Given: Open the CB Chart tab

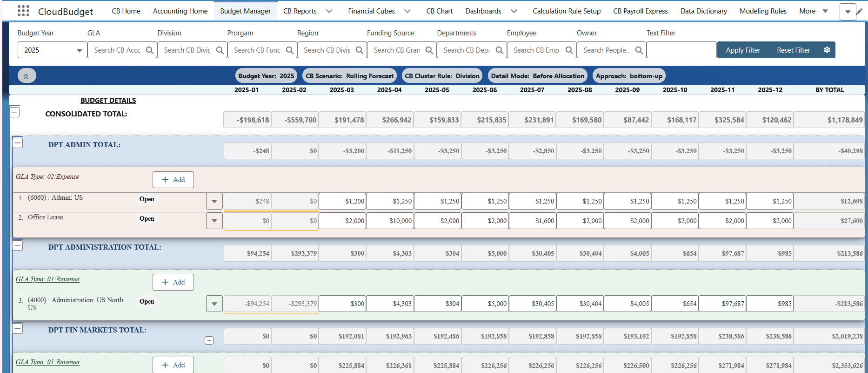Looking at the screenshot, I should 440,11.
